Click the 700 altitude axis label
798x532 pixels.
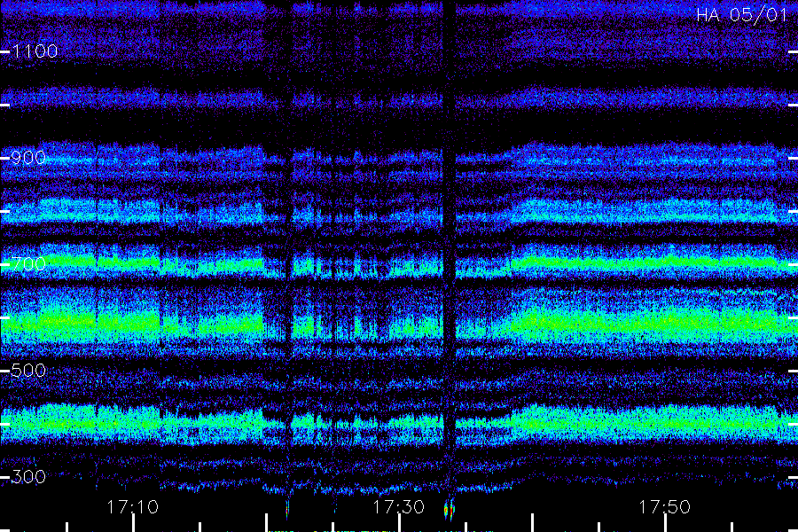28,264
